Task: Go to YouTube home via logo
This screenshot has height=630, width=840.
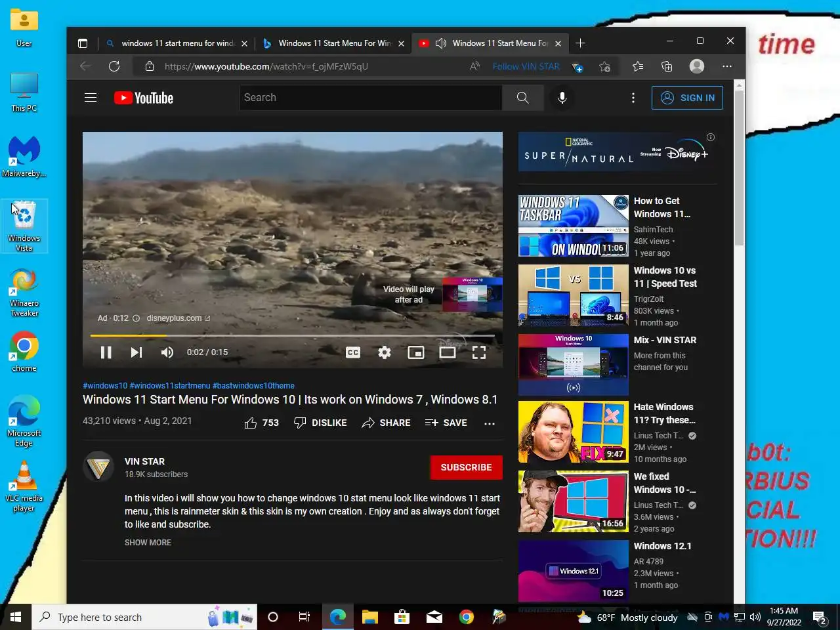Action: (x=144, y=98)
